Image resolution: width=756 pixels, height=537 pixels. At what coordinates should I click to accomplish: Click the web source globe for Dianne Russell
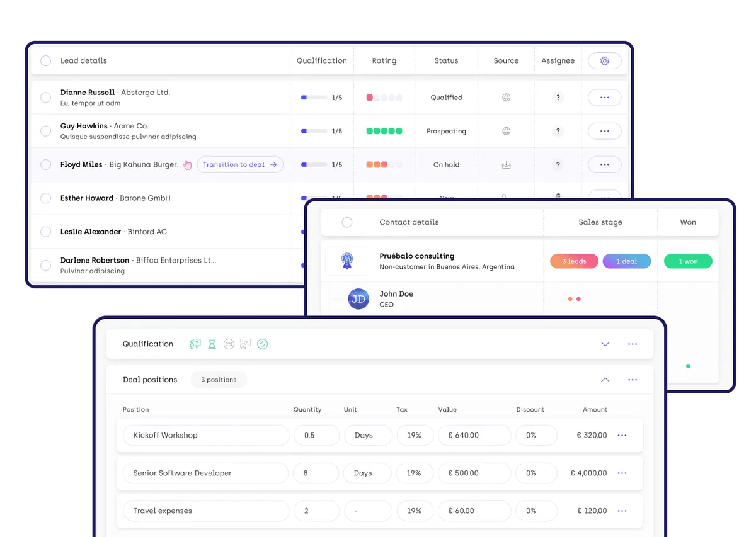coord(506,98)
